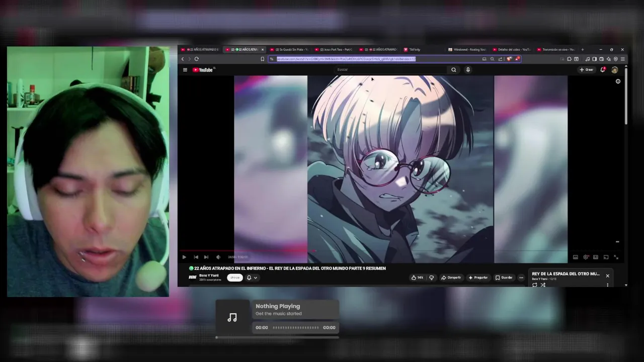Image resolution: width=644 pixels, height=362 pixels.
Task: Skip to the previous video
Action: [x=196, y=257]
